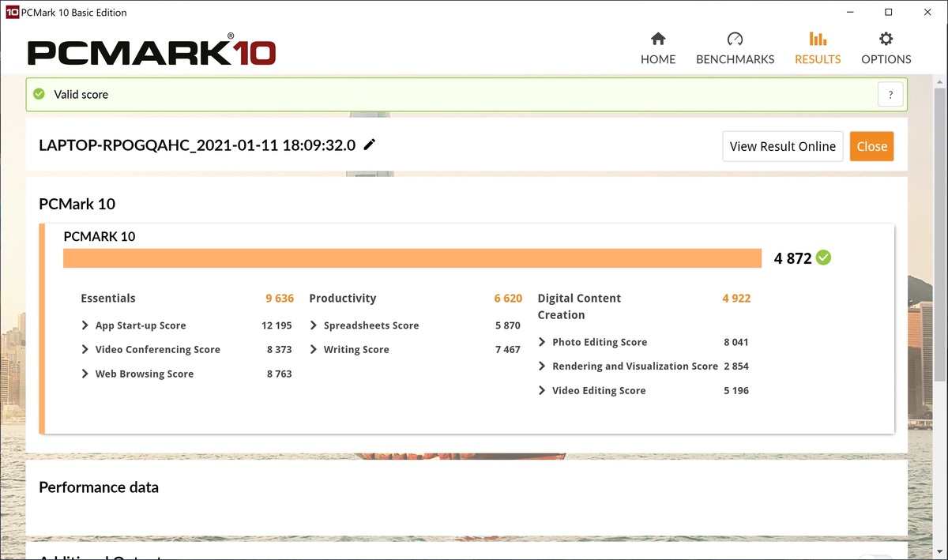948x560 pixels.
Task: Click the PCMark 10 title bar app icon
Action: pyautogui.click(x=12, y=12)
